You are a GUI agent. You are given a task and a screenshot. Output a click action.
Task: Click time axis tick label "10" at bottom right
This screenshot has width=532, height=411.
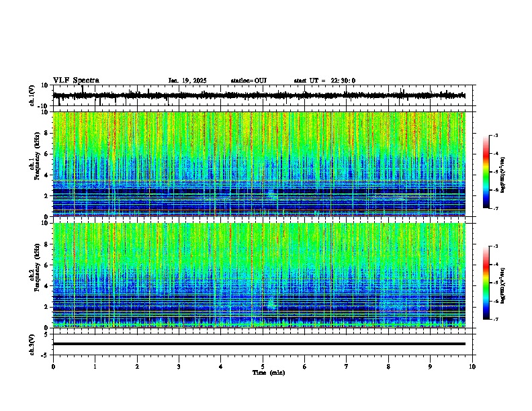[472, 367]
